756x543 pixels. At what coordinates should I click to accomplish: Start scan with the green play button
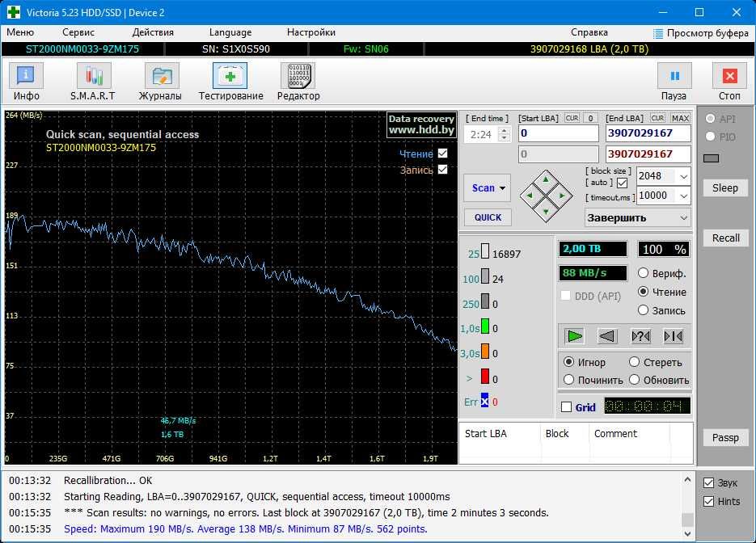click(x=574, y=336)
